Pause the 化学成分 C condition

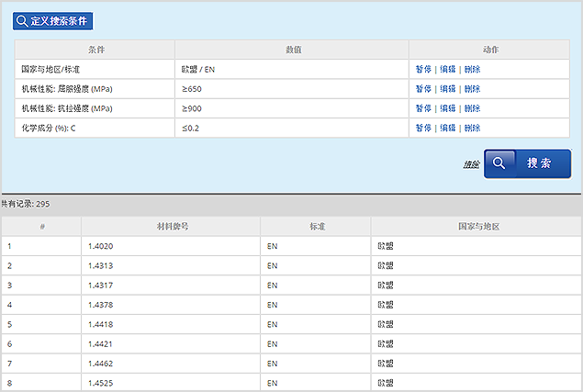point(423,128)
